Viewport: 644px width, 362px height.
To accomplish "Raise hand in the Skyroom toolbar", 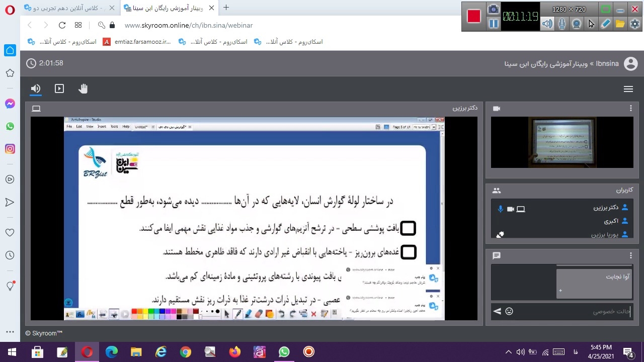I will [x=83, y=89].
